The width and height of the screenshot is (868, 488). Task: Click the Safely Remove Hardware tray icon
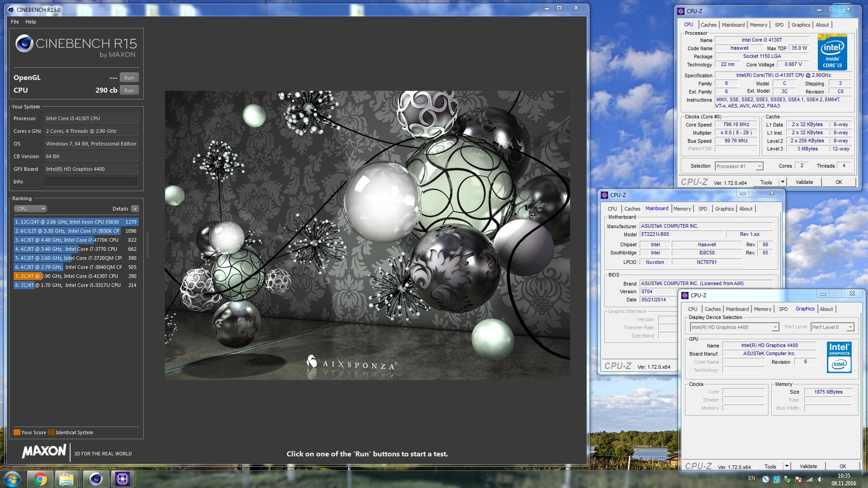point(788,479)
